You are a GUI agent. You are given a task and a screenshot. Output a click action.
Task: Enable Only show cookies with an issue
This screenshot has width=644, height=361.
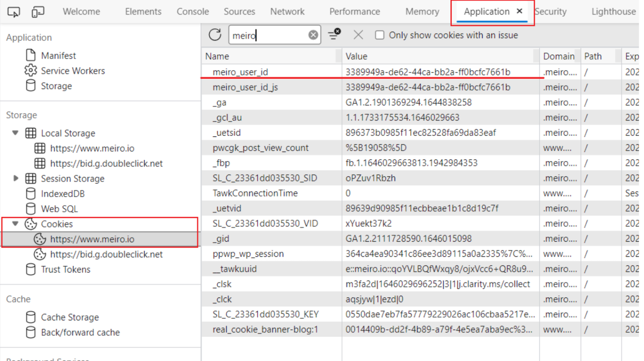(x=380, y=35)
